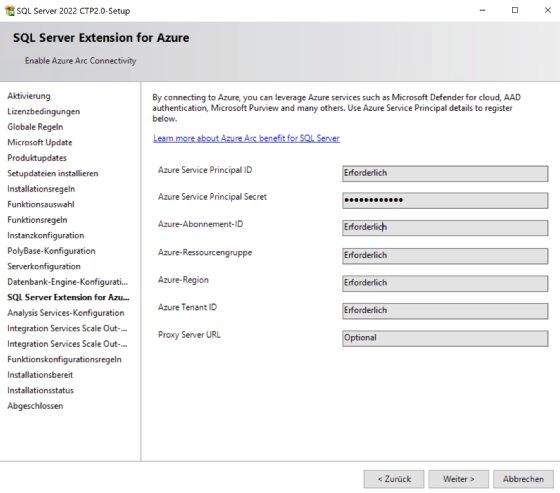Cancel setup with Abbrechen

pos(523,479)
